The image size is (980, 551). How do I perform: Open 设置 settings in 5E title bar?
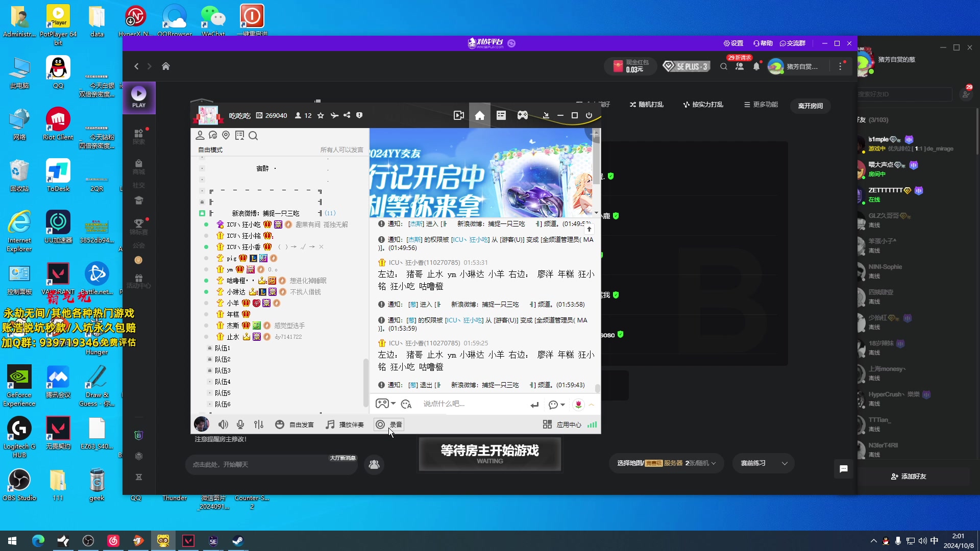(733, 43)
